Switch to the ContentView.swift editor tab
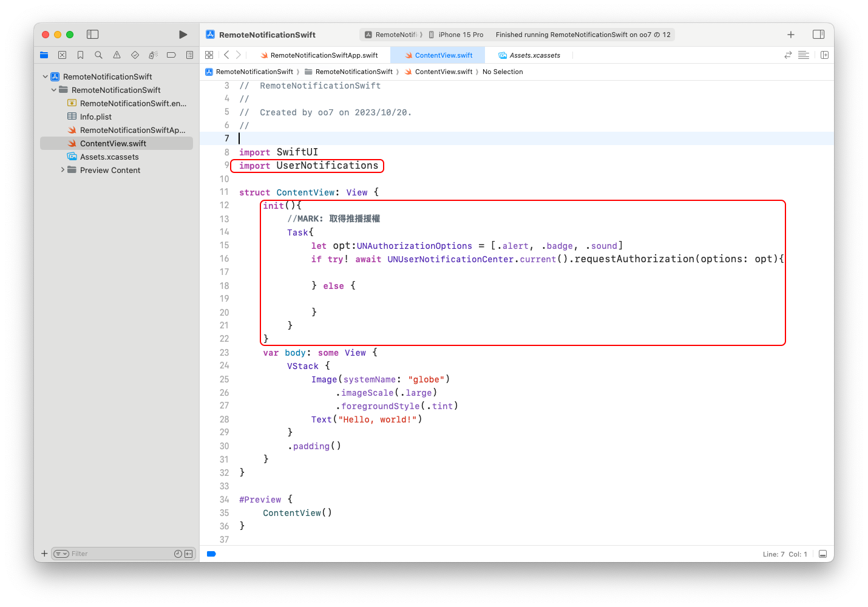Screen dimensions: 868x607 [438, 55]
